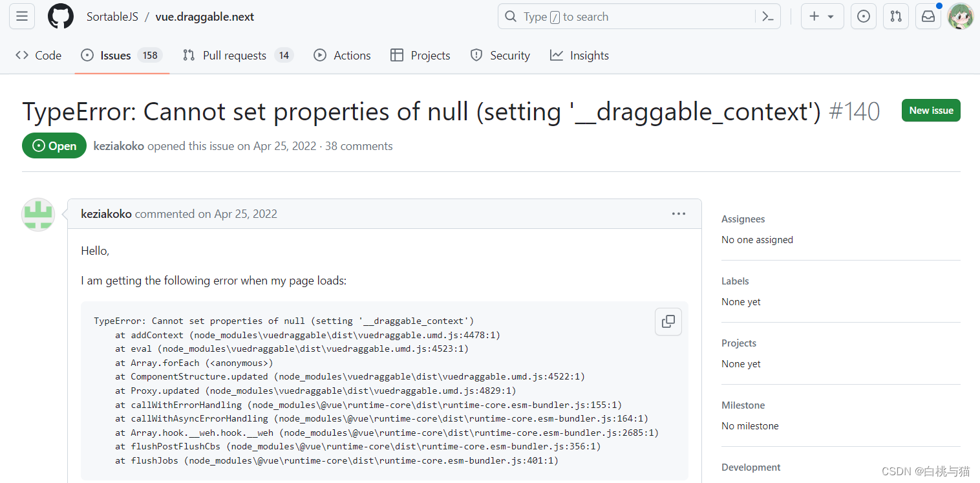Click the 'No one assigned' text
This screenshot has width=980, height=483.
[x=757, y=240]
